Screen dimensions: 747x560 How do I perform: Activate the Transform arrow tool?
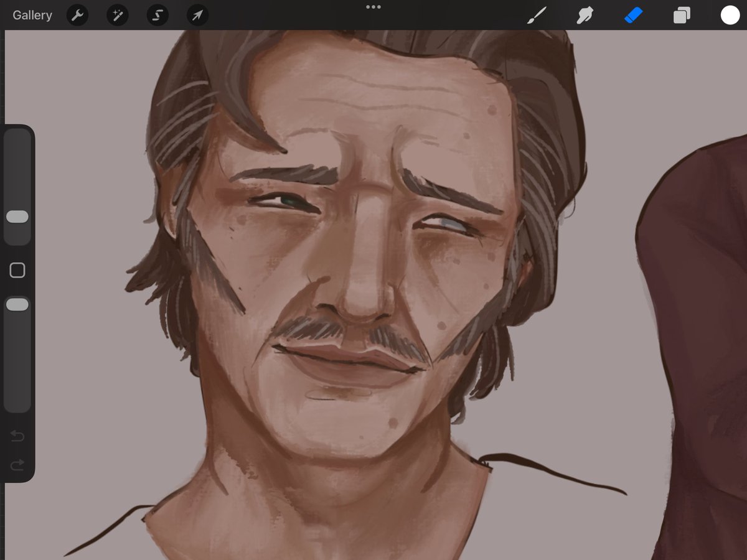point(197,16)
